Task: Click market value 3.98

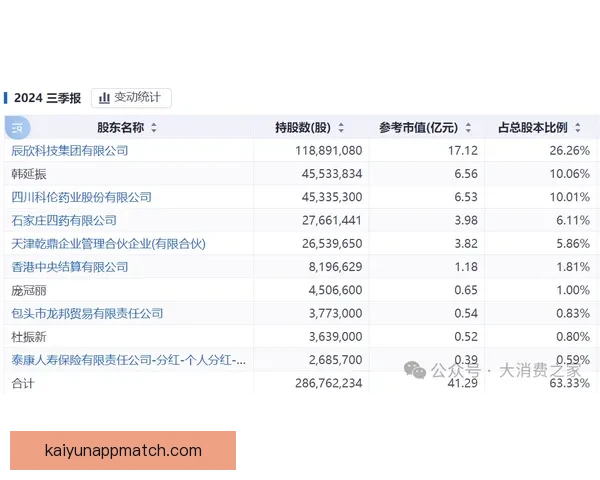Action: [466, 220]
